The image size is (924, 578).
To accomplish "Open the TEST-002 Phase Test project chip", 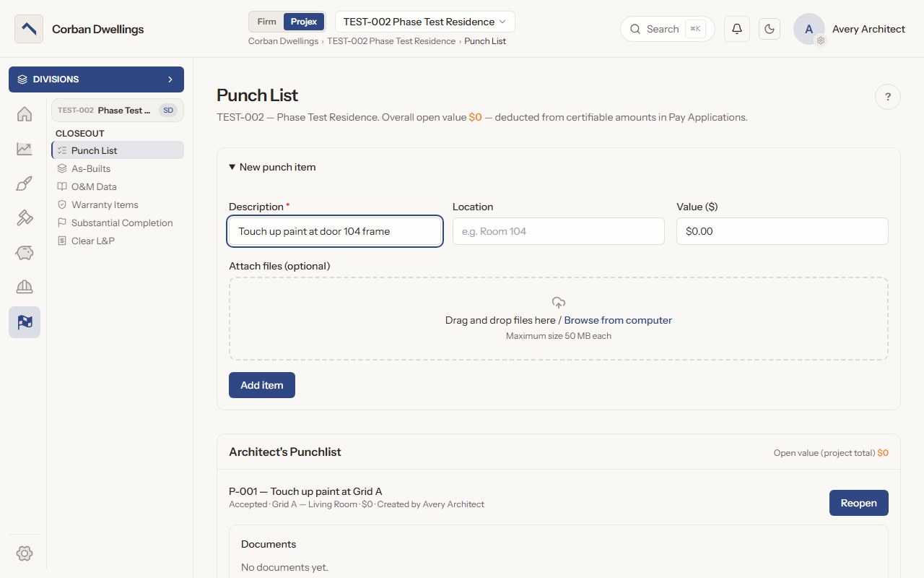I will click(117, 111).
